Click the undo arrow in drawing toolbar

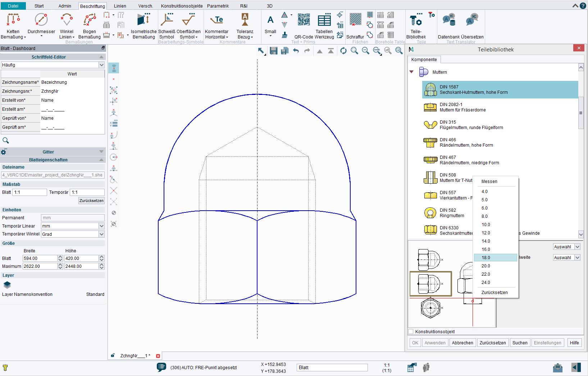coord(296,51)
